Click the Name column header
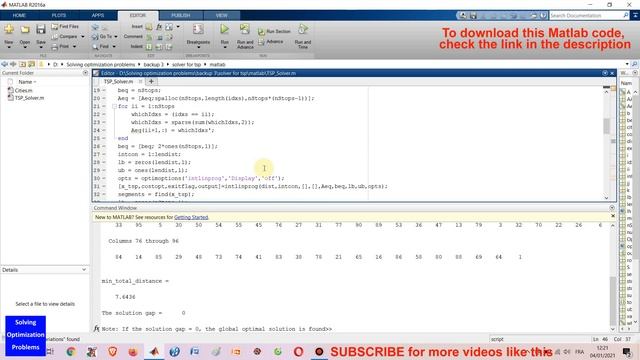The image size is (640, 360). coord(27,82)
